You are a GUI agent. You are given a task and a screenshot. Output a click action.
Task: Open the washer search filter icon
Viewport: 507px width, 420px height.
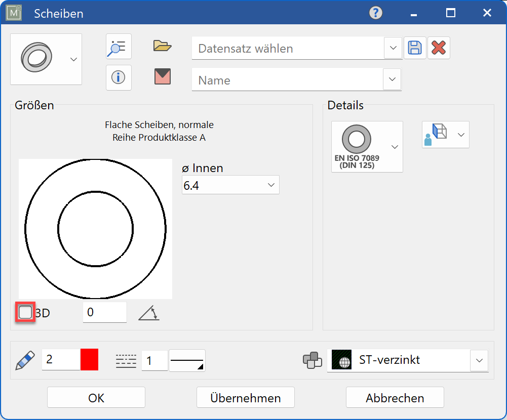point(118,47)
